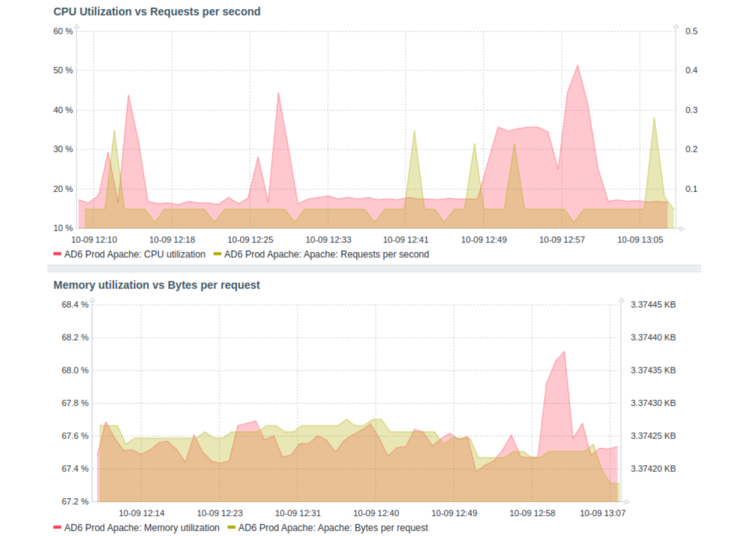Viewport: 756px width, 536px height.
Task: Click the '67.6 %' memory axis label
Action: click(75, 436)
